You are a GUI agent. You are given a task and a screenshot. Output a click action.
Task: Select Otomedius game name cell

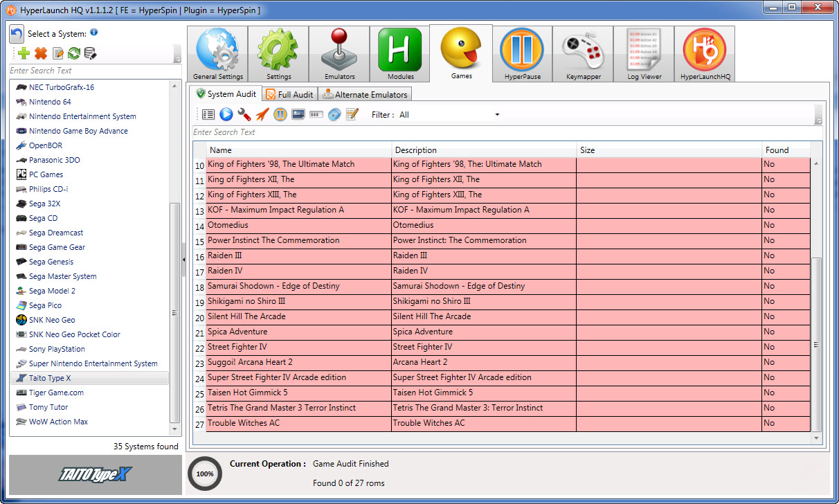click(299, 225)
